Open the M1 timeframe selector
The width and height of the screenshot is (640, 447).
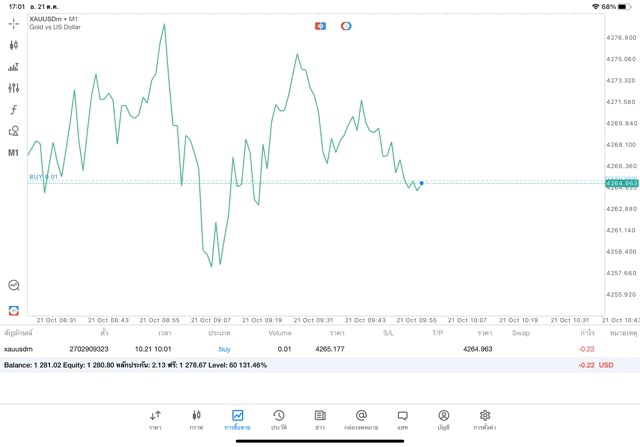pos(14,153)
